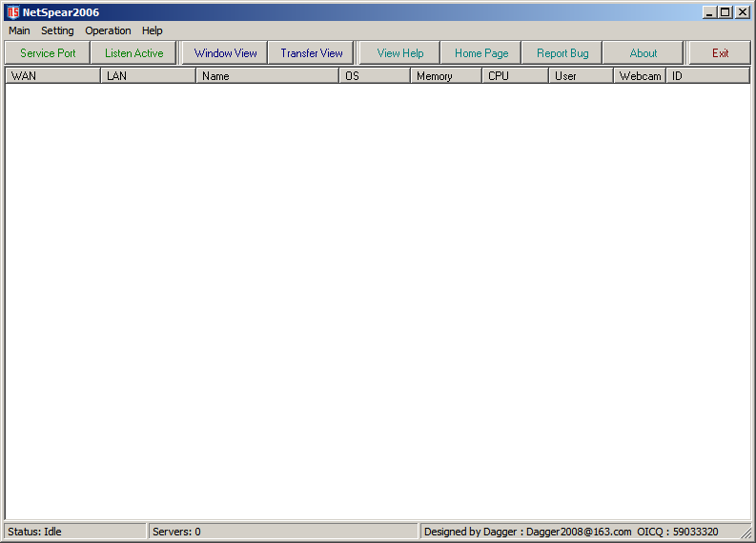Sort list by WAN column header

[52, 76]
